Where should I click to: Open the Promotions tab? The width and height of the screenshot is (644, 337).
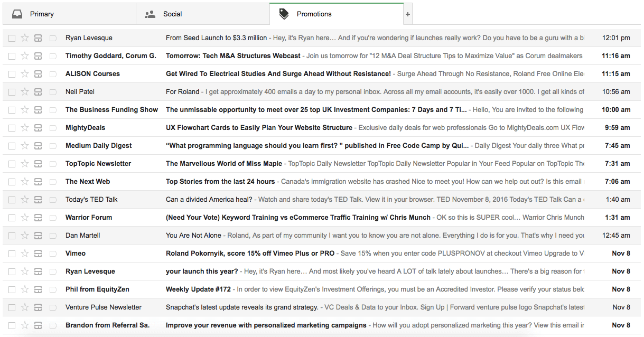336,14
